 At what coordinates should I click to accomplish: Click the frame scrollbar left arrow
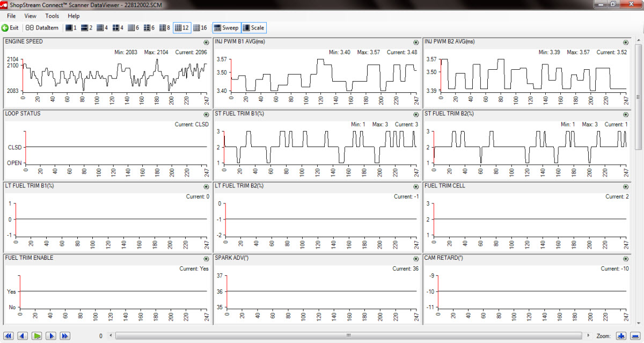coord(111,335)
